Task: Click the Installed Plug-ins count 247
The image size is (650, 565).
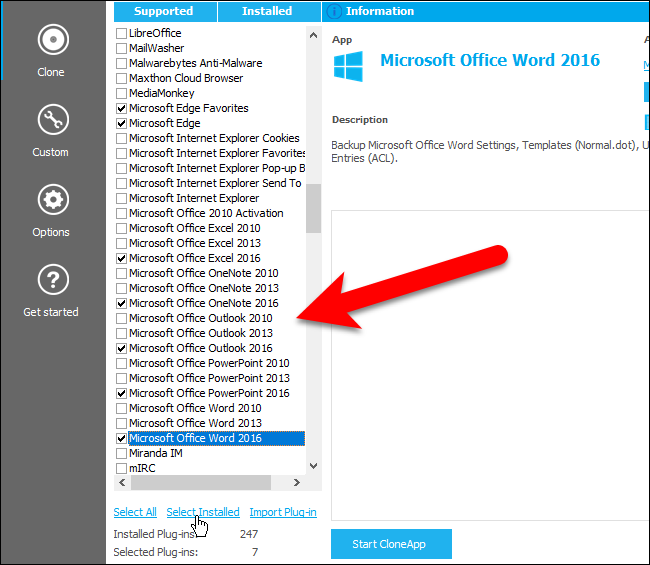Action: 249,534
